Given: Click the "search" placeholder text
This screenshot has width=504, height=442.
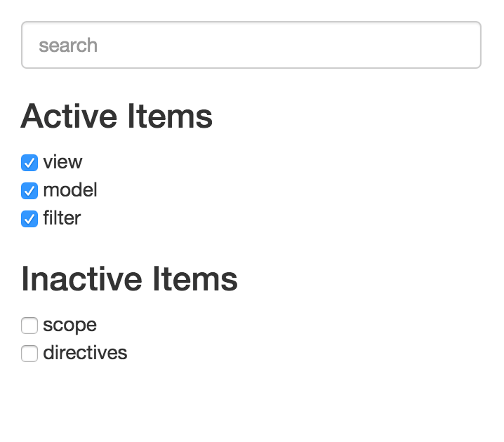Looking at the screenshot, I should (x=68, y=46).
